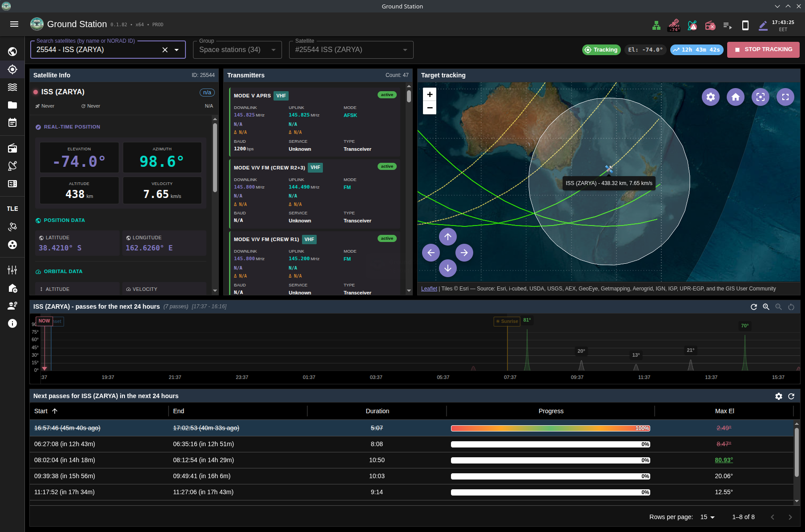This screenshot has height=532, width=805.
Task: Click the satellite icon under TLE section
Action: click(x=12, y=227)
